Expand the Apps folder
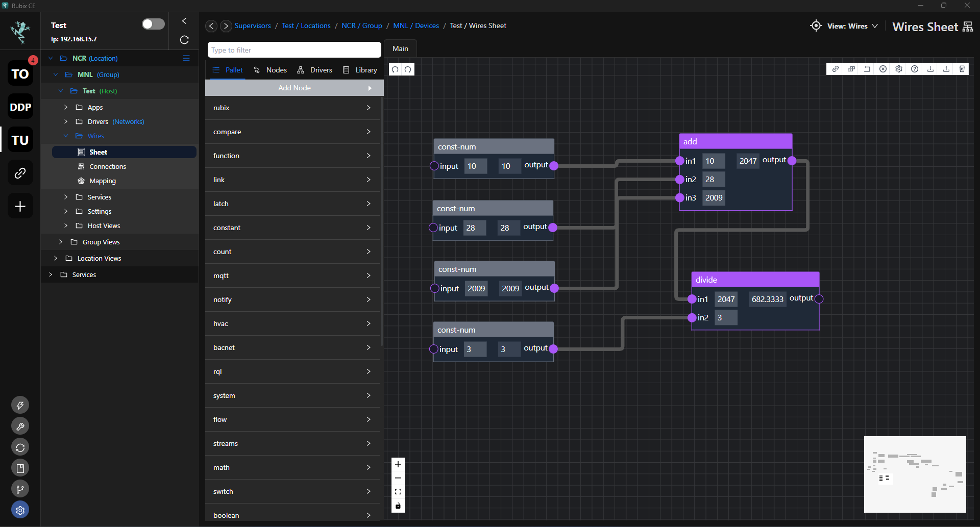Image resolution: width=980 pixels, height=527 pixels. (x=66, y=107)
